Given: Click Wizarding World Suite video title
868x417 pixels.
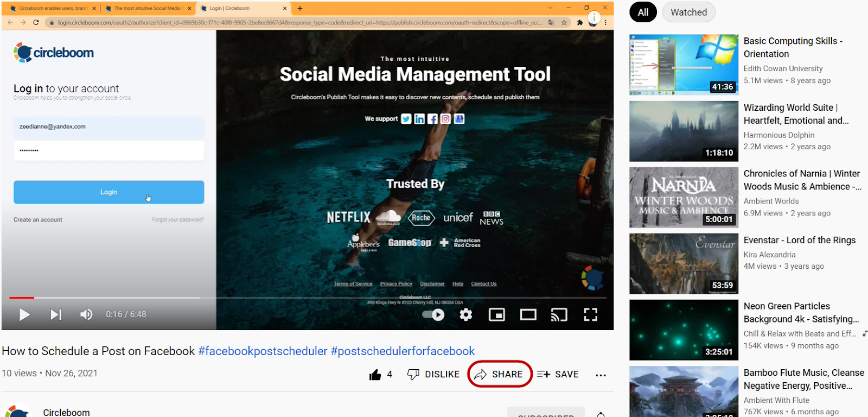Looking at the screenshot, I should 796,114.
